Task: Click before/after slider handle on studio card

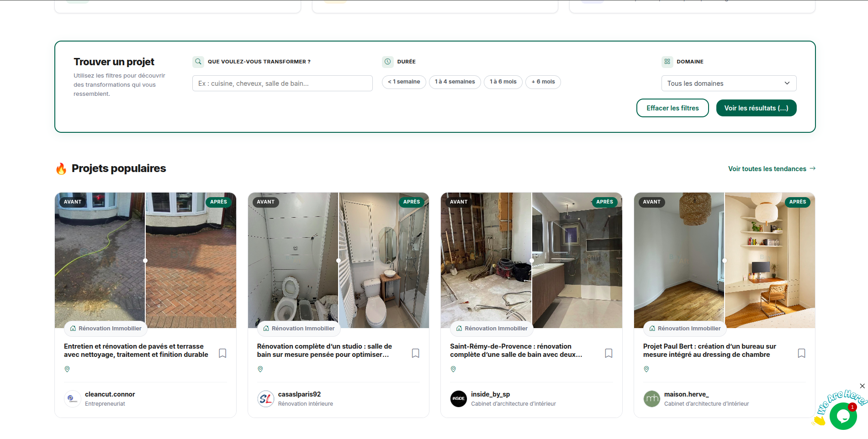Action: click(339, 261)
